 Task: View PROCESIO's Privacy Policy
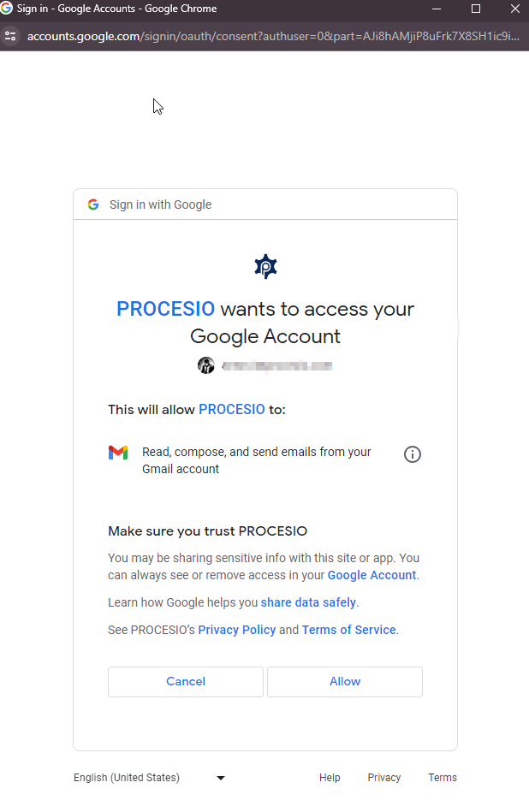237,630
